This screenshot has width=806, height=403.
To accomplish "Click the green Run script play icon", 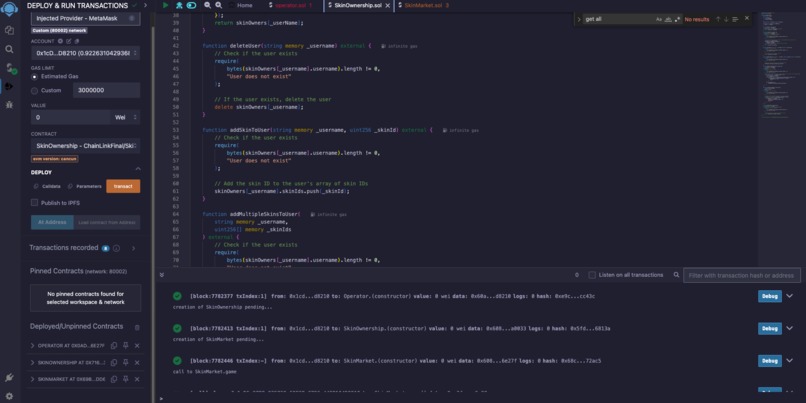I will pyautogui.click(x=165, y=5).
